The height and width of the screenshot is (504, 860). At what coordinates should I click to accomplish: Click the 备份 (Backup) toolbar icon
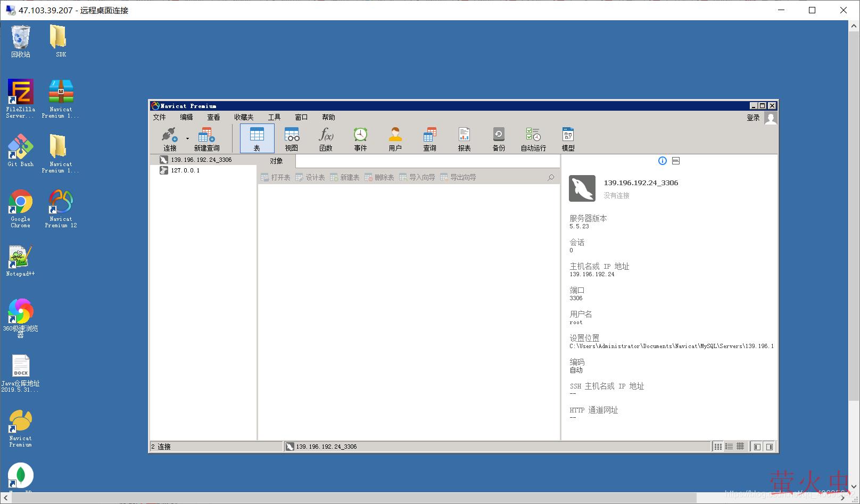[499, 138]
